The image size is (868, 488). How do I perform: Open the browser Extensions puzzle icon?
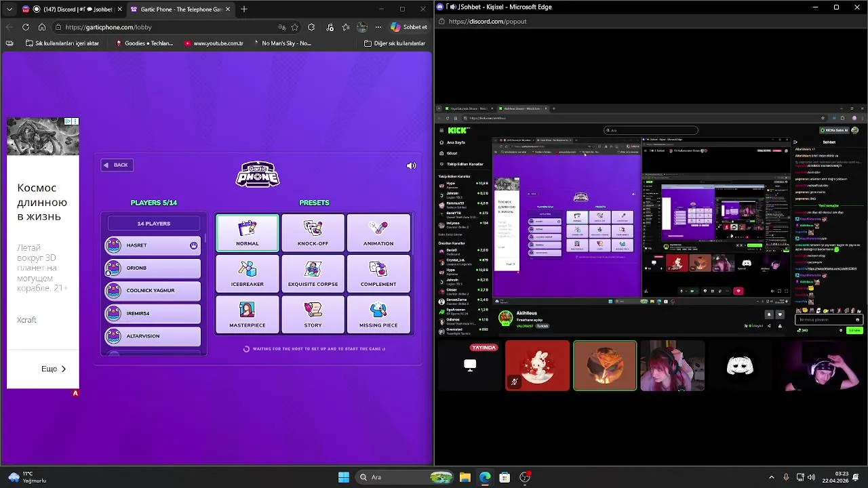[x=311, y=27]
